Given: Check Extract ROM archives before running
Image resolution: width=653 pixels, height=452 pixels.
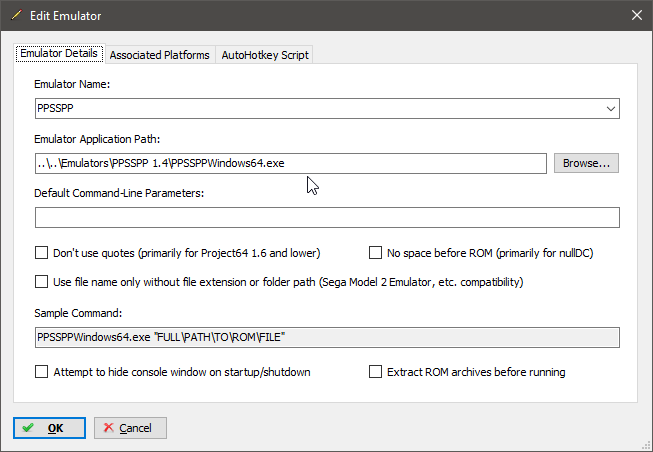Looking at the screenshot, I should (x=375, y=372).
